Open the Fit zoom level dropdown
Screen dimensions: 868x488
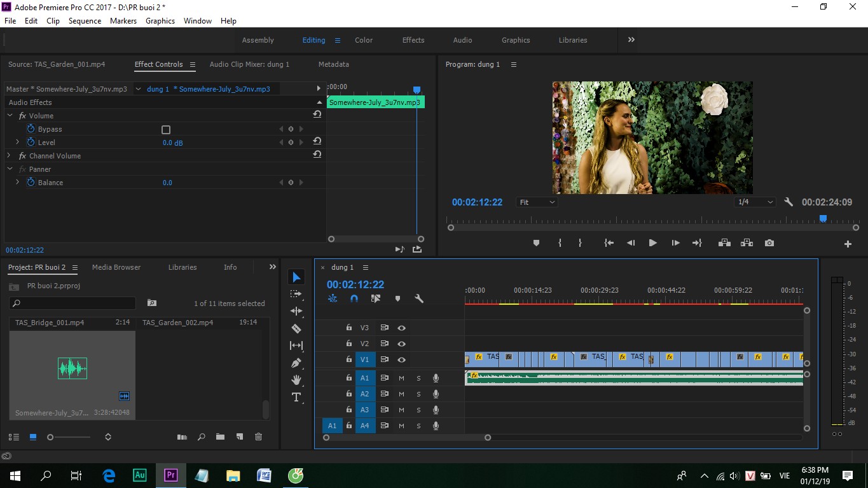click(x=537, y=202)
